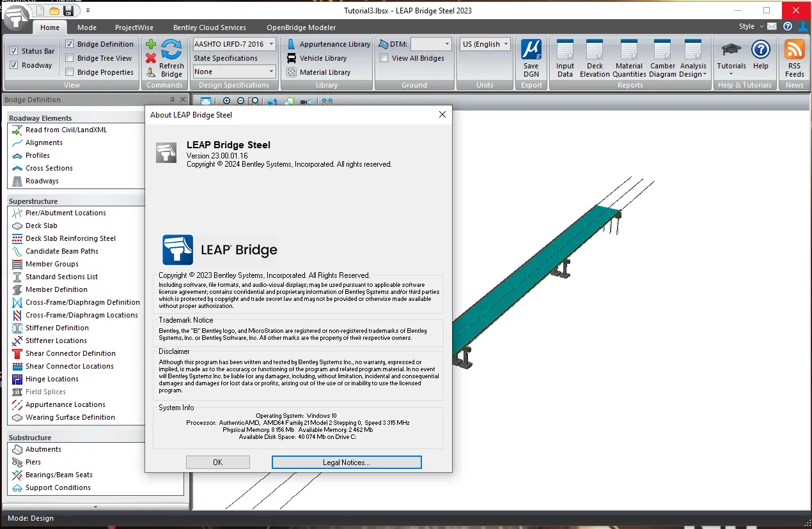Screen dimensions: 812x529
Task: Switch to the Home ribbon tab
Action: 50,27
